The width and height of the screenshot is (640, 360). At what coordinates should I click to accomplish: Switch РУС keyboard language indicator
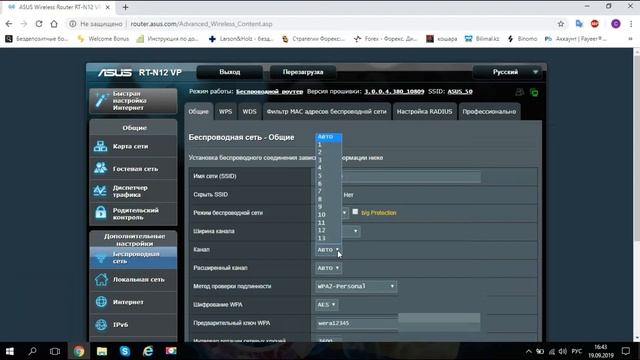577,351
